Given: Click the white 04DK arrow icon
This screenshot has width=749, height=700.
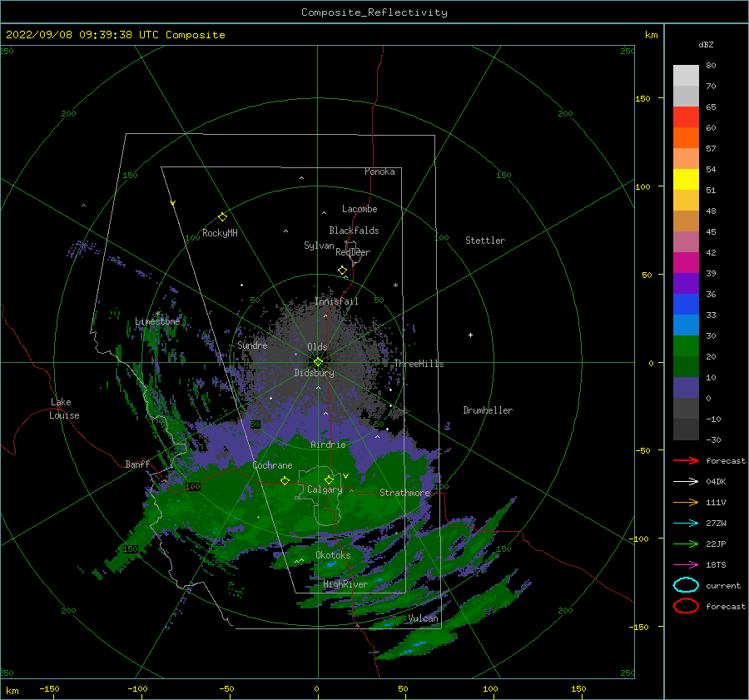Looking at the screenshot, I should 686,482.
